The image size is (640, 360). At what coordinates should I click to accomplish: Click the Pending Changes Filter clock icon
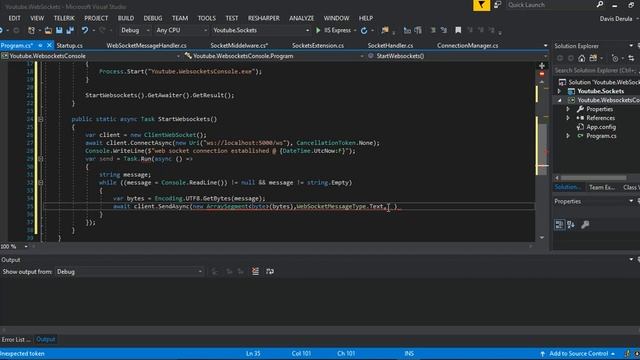tap(615, 58)
